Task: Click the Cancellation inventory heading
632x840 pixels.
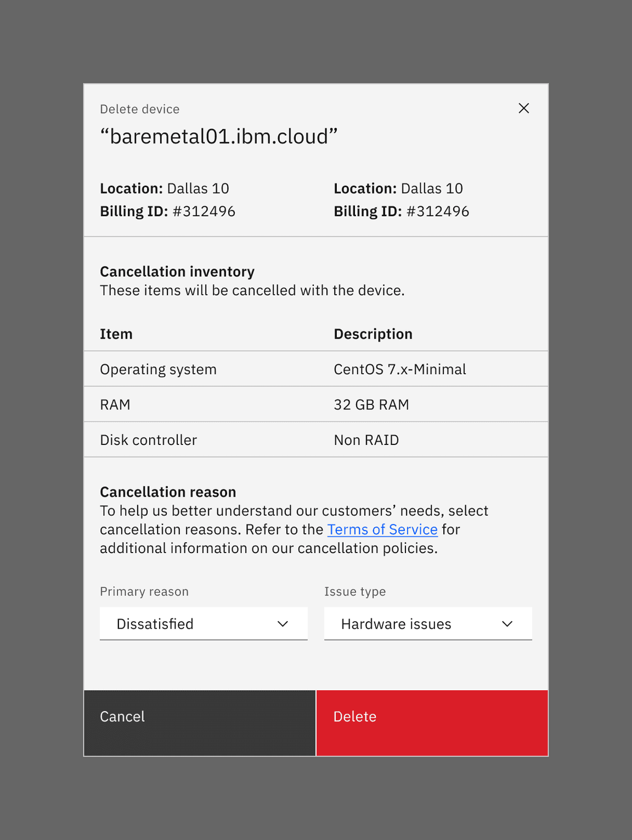Action: (x=177, y=272)
